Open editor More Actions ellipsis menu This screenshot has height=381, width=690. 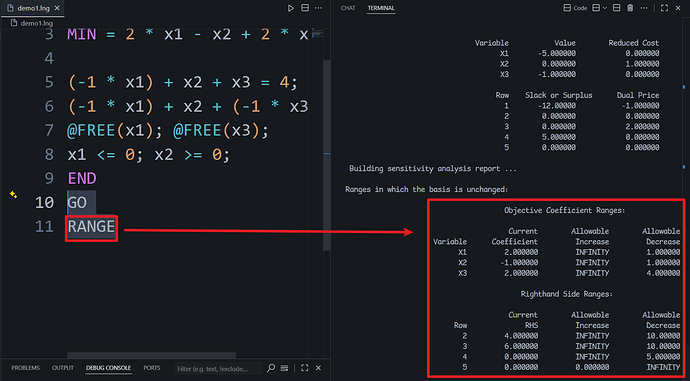pyautogui.click(x=319, y=8)
